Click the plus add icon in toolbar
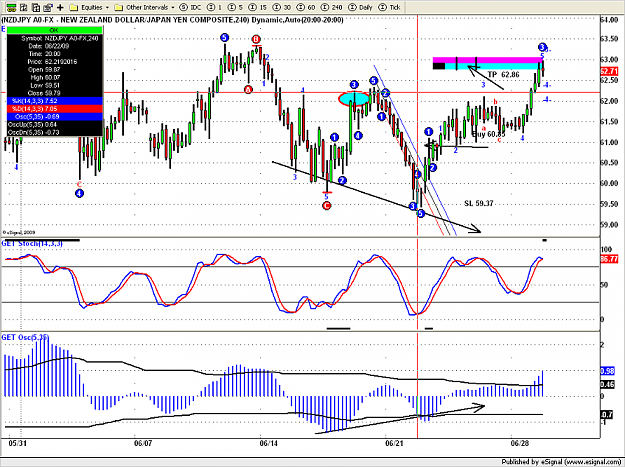625x467 pixels. pos(60,7)
